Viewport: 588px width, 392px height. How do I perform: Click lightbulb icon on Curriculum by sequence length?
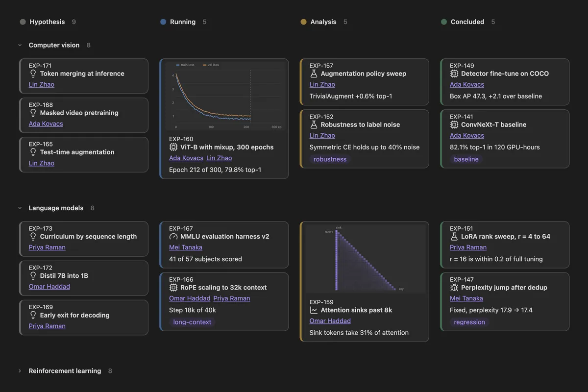(33, 236)
